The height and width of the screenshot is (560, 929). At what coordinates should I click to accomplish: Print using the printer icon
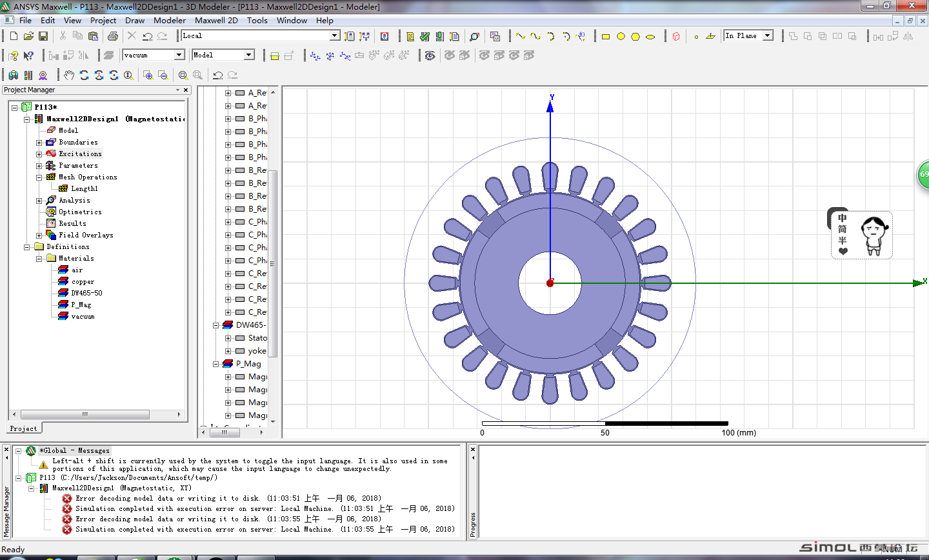tap(113, 36)
